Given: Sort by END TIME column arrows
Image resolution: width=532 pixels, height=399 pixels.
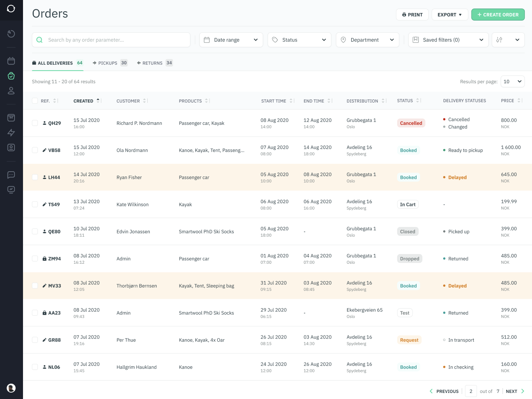Looking at the screenshot, I should 329,101.
